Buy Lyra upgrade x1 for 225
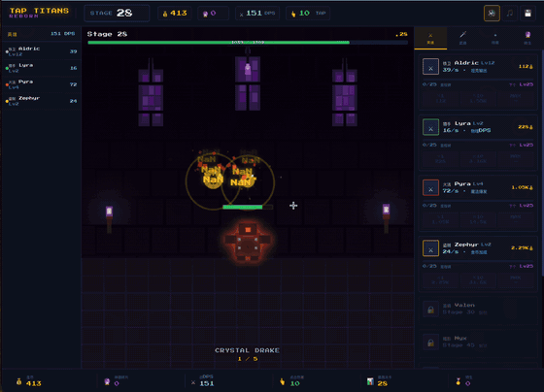 440,159
